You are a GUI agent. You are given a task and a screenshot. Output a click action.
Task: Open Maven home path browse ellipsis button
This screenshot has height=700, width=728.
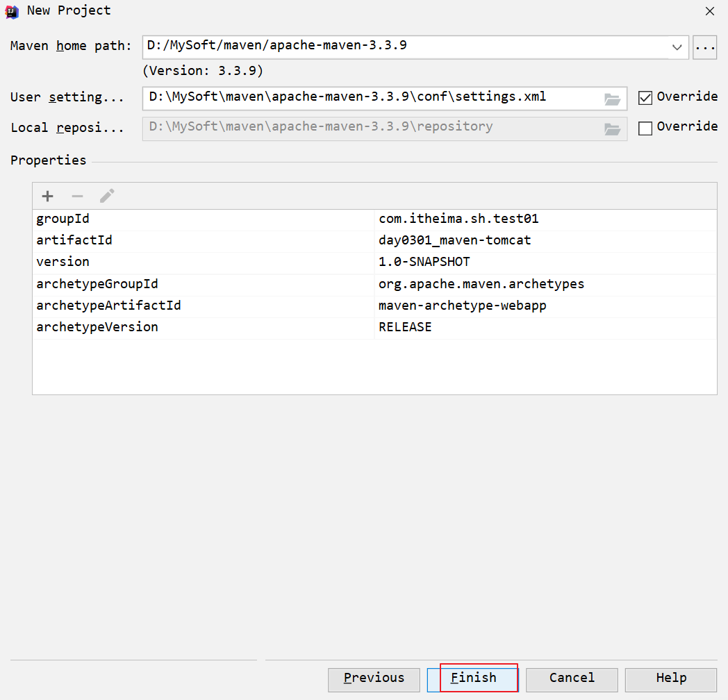(704, 47)
